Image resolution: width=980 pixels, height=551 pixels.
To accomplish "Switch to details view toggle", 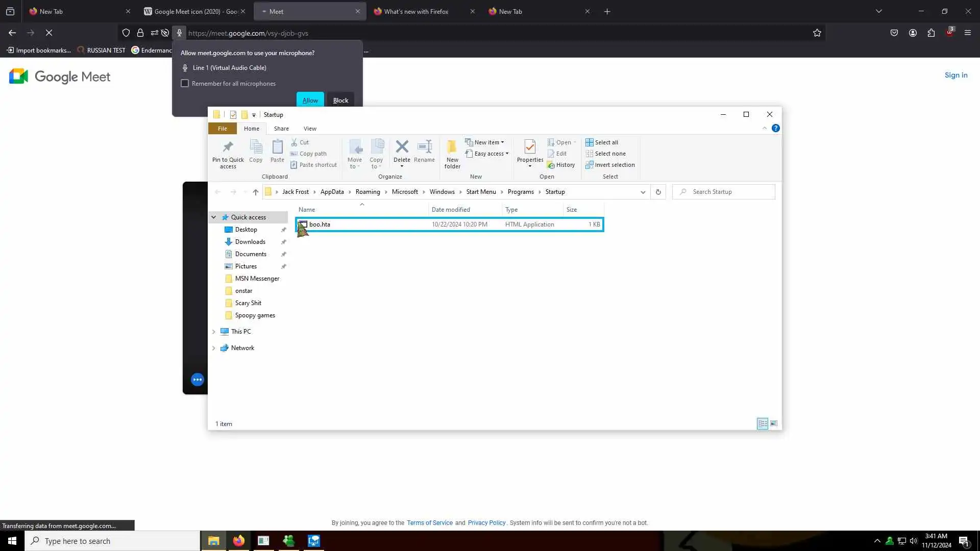I will (762, 423).
